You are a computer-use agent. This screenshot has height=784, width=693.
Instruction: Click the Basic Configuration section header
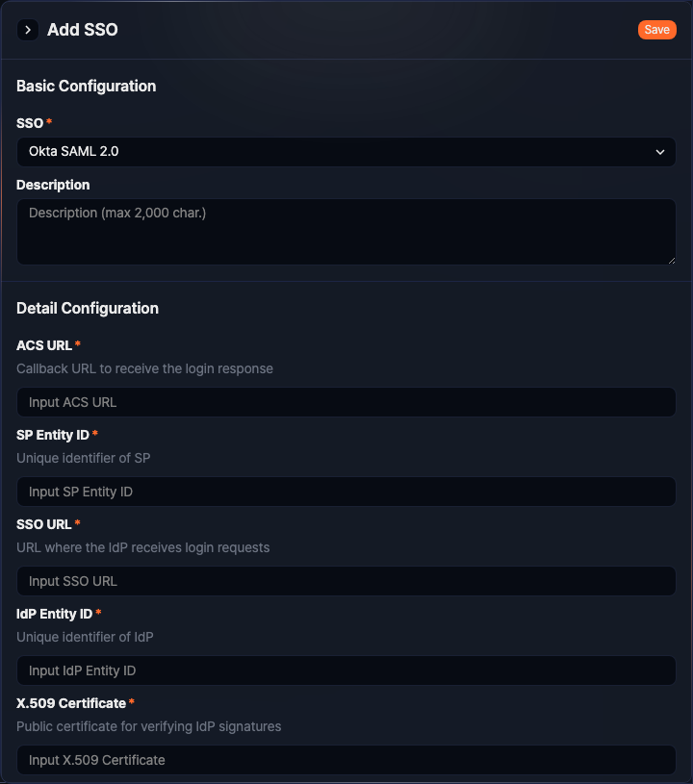pyautogui.click(x=86, y=86)
